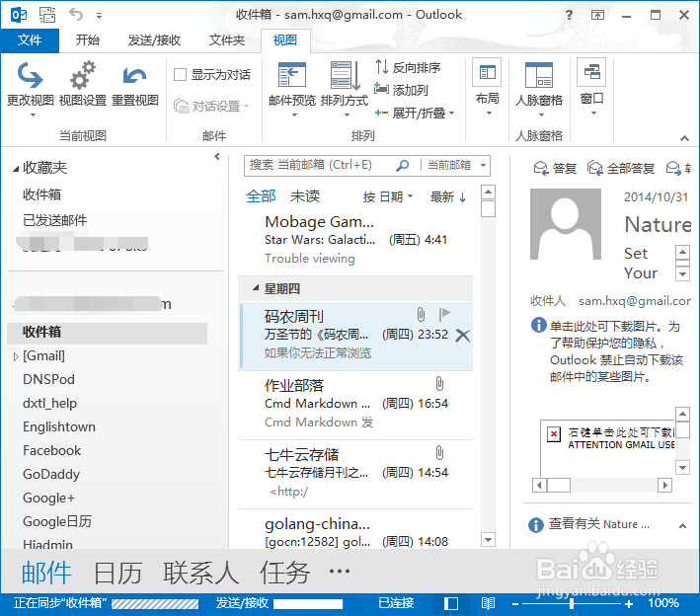Screen dimensions: 700x616
Task: Click Add Columns (添加列)
Action: [401, 90]
